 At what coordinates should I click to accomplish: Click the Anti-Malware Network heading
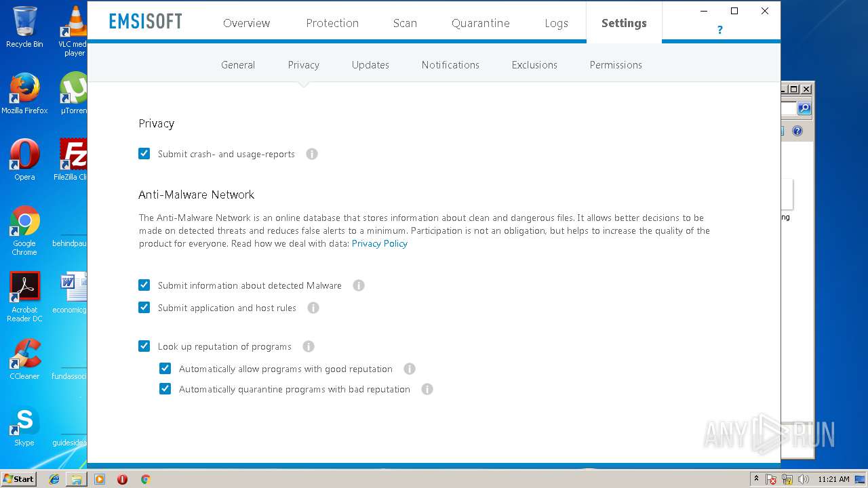coord(197,195)
